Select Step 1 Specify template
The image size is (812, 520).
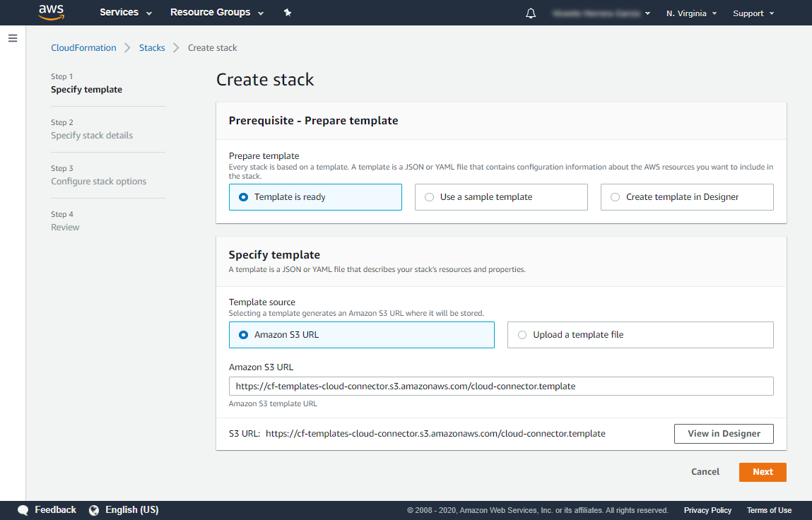click(x=86, y=83)
